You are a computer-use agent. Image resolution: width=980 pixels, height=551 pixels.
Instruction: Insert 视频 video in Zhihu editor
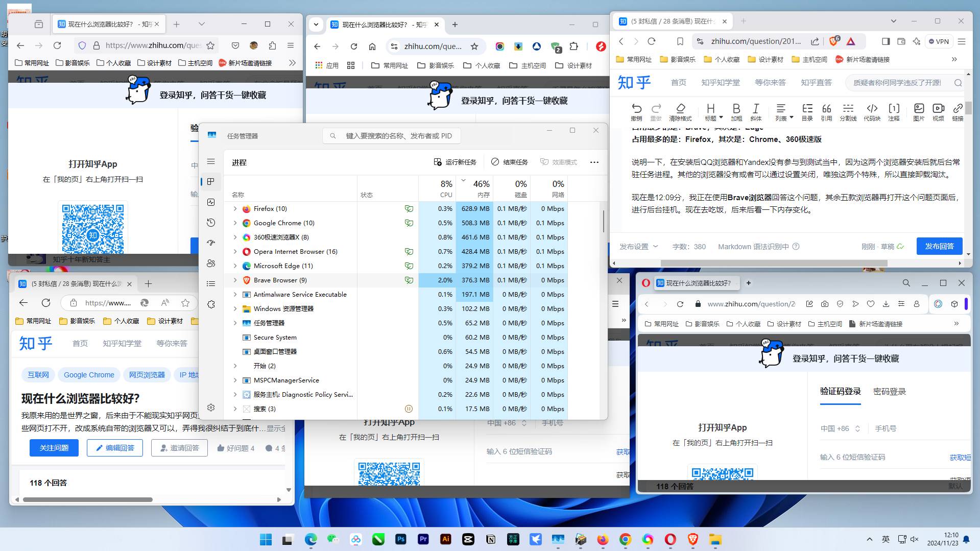tap(938, 112)
